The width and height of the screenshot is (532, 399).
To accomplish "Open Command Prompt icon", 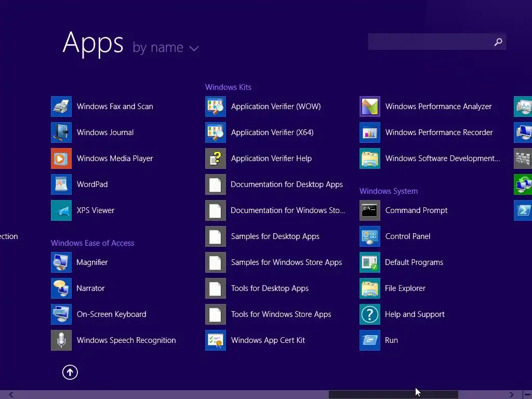I will click(370, 210).
